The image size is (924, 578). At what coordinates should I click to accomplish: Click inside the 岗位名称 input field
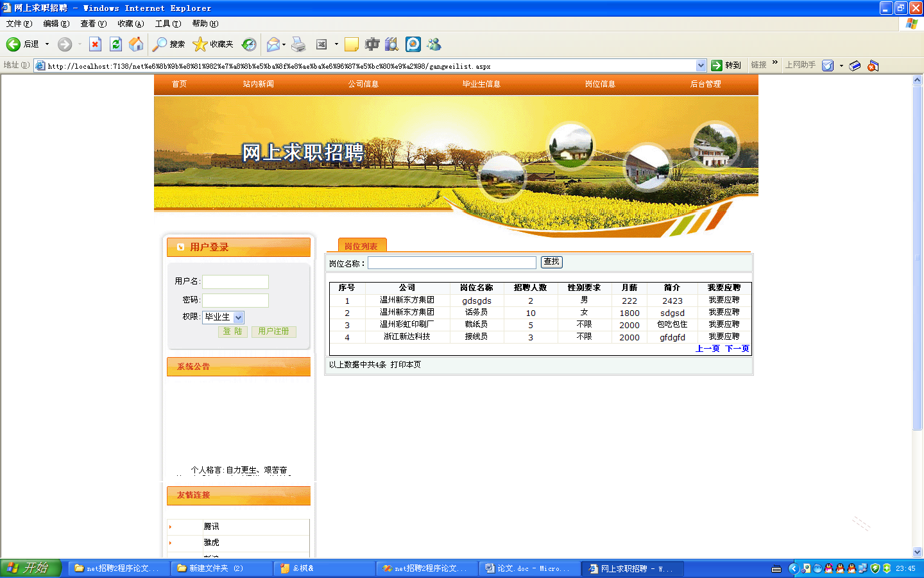(x=452, y=262)
